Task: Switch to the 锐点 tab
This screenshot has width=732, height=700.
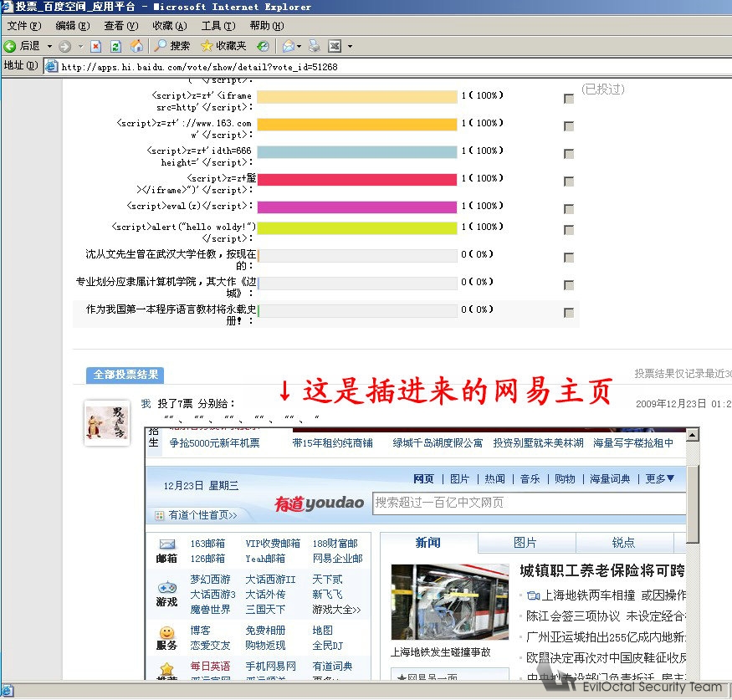Action: tap(623, 542)
